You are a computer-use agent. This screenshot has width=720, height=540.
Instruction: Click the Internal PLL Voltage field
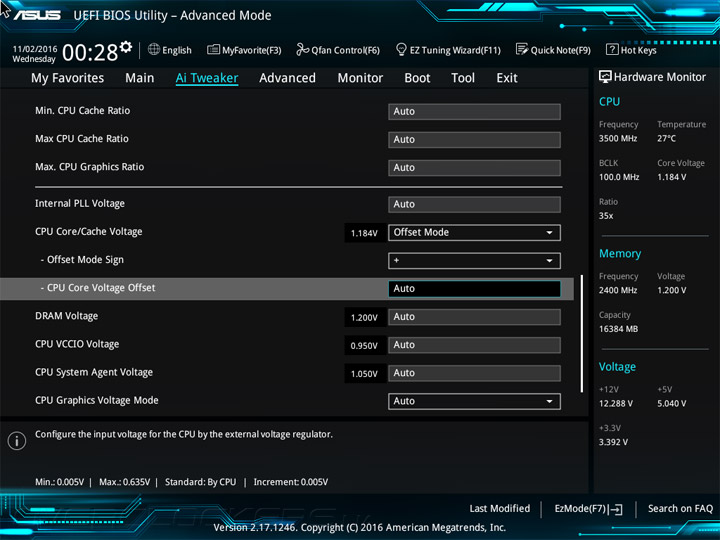click(474, 204)
